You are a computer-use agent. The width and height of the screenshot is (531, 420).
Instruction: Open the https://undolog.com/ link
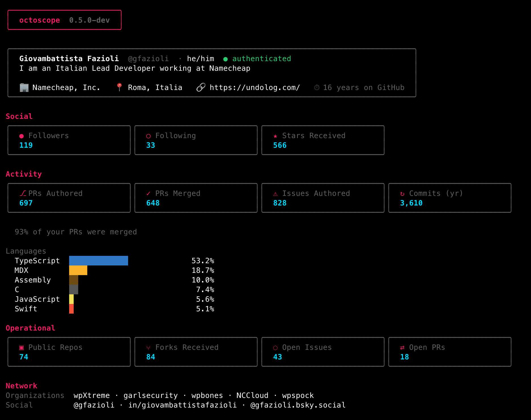coord(255,87)
